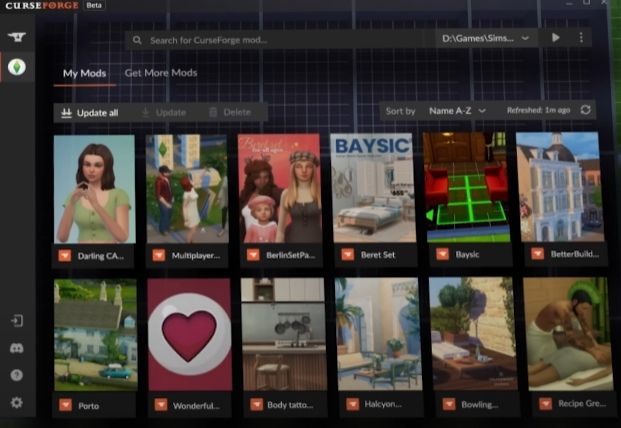This screenshot has height=428, width=621.
Task: Click the Update button
Action: click(164, 112)
